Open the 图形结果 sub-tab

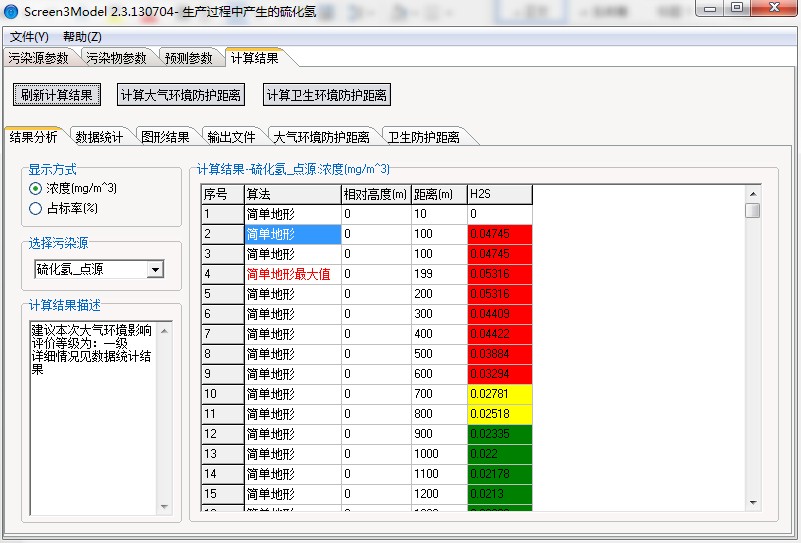point(166,137)
